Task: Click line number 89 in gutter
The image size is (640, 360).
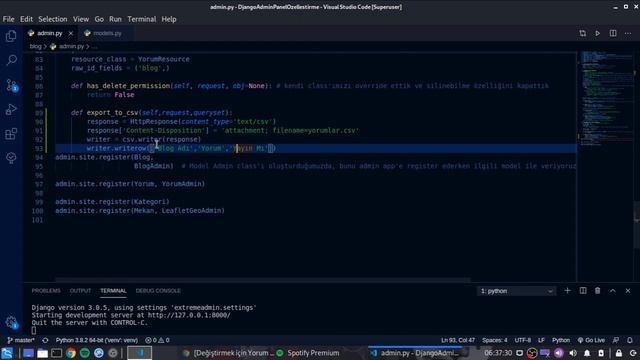Action: (x=39, y=113)
